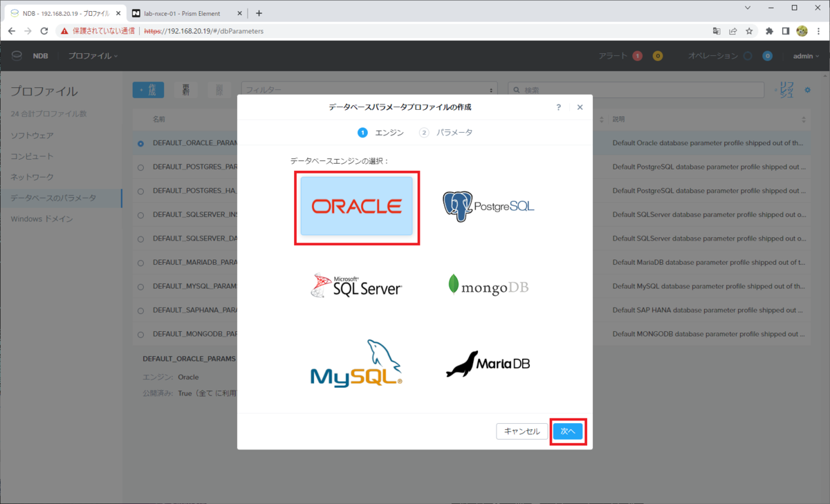
Task: Open Windows ドメイン in the sidebar
Action: tap(41, 218)
